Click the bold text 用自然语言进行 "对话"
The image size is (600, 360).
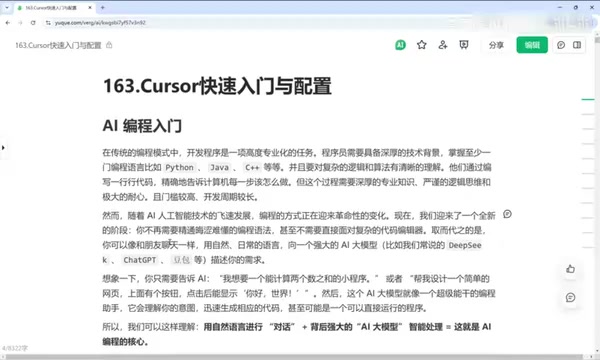(x=249, y=327)
